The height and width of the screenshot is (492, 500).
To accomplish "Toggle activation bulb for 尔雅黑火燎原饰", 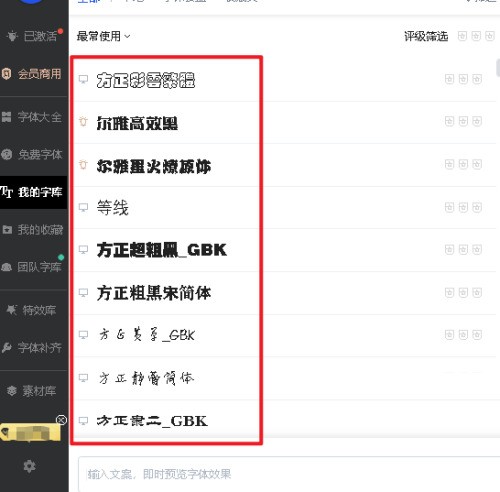I will [x=83, y=165].
